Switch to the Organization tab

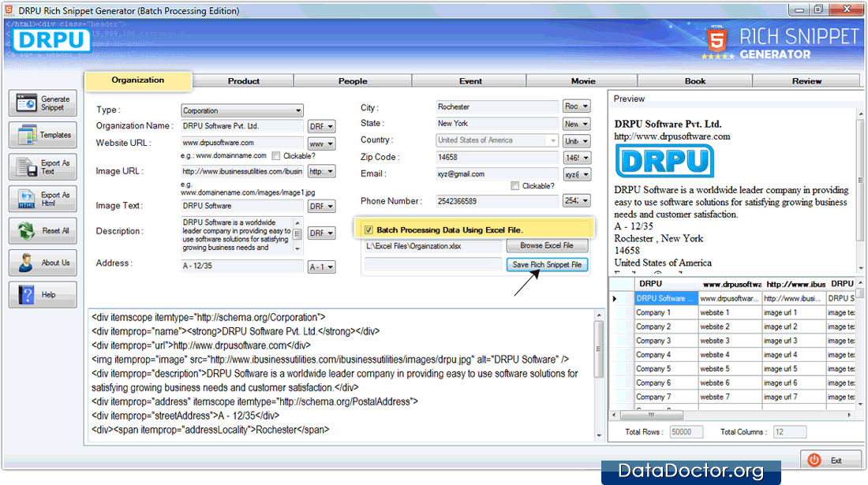(138, 80)
